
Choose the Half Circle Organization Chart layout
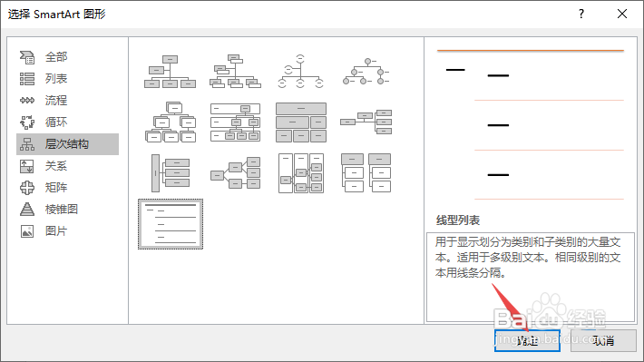pyautogui.click(x=300, y=72)
